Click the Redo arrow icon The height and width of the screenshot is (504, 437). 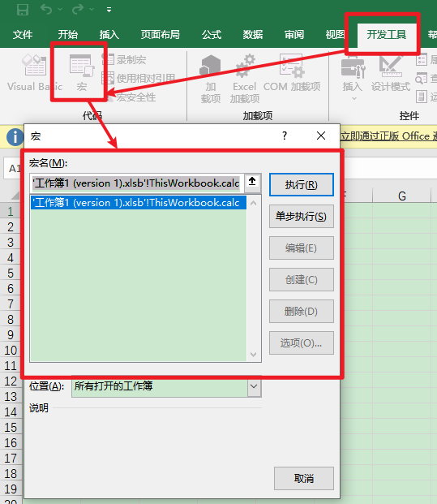click(78, 10)
